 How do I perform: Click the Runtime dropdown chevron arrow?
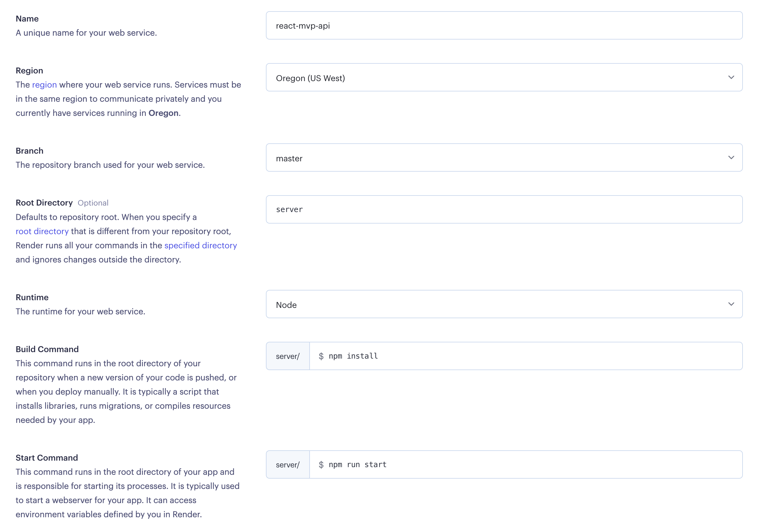[x=731, y=304]
